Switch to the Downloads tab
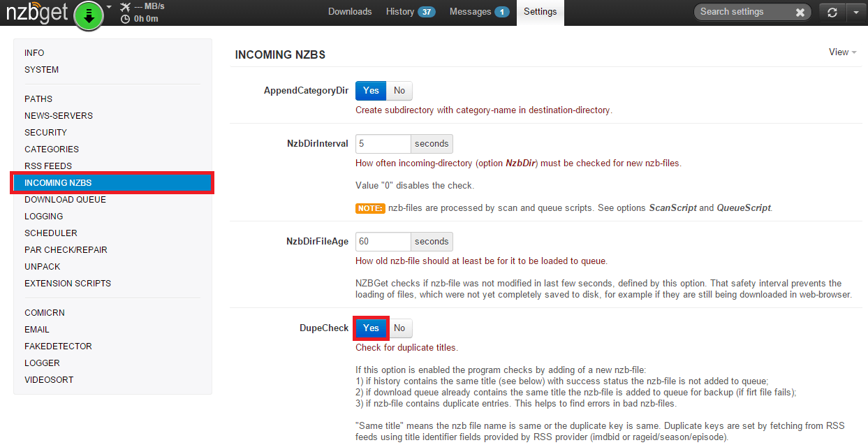The width and height of the screenshot is (868, 445). pyautogui.click(x=350, y=12)
